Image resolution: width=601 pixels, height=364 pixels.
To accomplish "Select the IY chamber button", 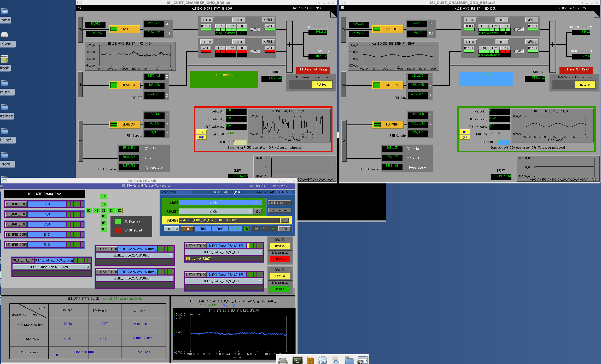I will [104, 204].
